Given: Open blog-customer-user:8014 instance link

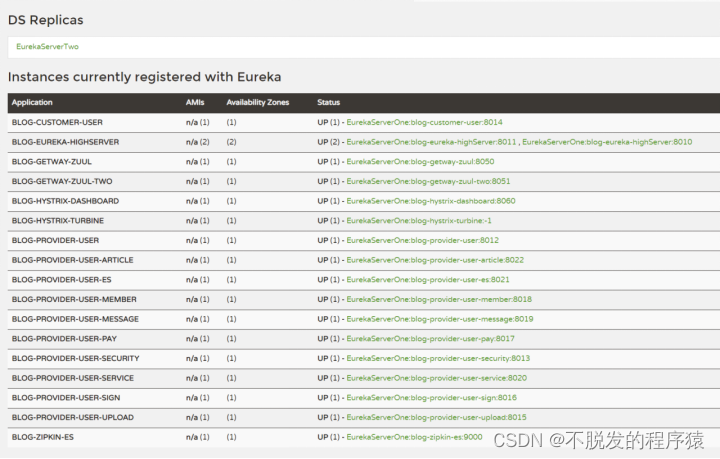Looking at the screenshot, I should tap(424, 122).
